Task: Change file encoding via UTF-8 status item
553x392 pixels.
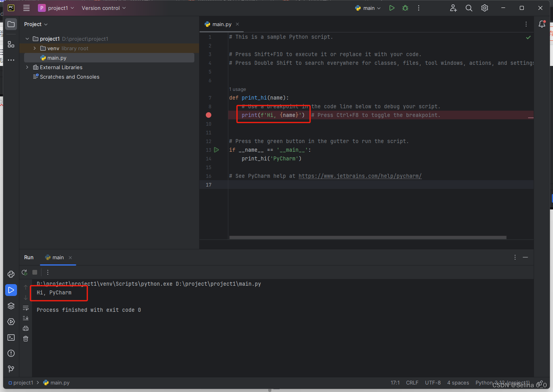Action: coord(433,383)
